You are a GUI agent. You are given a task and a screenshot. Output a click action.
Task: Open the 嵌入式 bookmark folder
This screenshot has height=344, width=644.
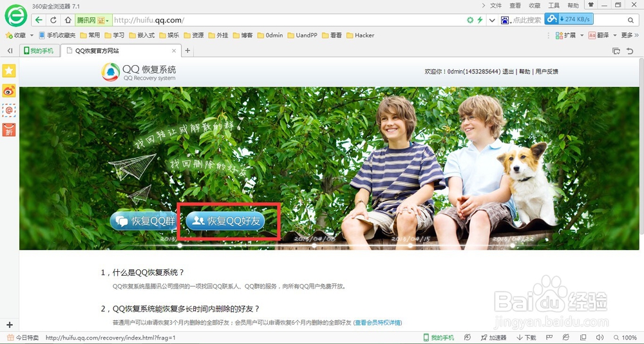[x=142, y=35]
